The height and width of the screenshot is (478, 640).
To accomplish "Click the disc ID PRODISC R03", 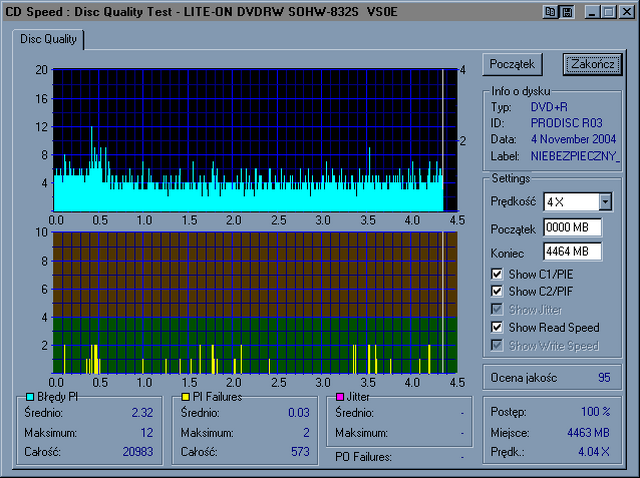I will 567,123.
